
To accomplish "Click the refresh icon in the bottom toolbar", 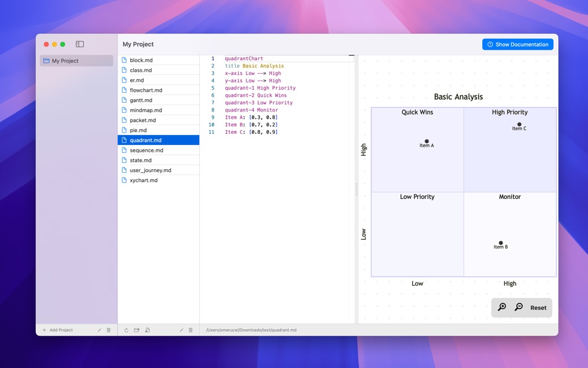I will (x=126, y=330).
